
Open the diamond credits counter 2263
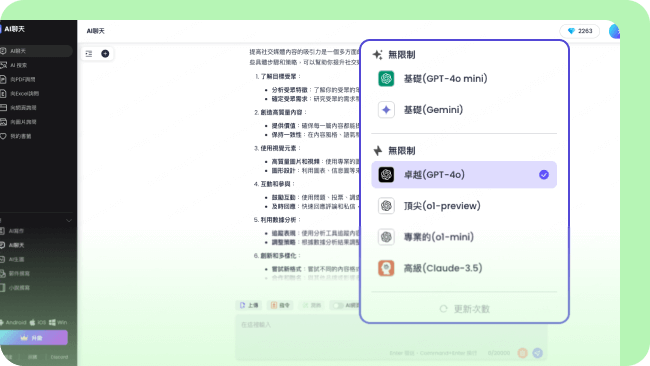point(580,31)
